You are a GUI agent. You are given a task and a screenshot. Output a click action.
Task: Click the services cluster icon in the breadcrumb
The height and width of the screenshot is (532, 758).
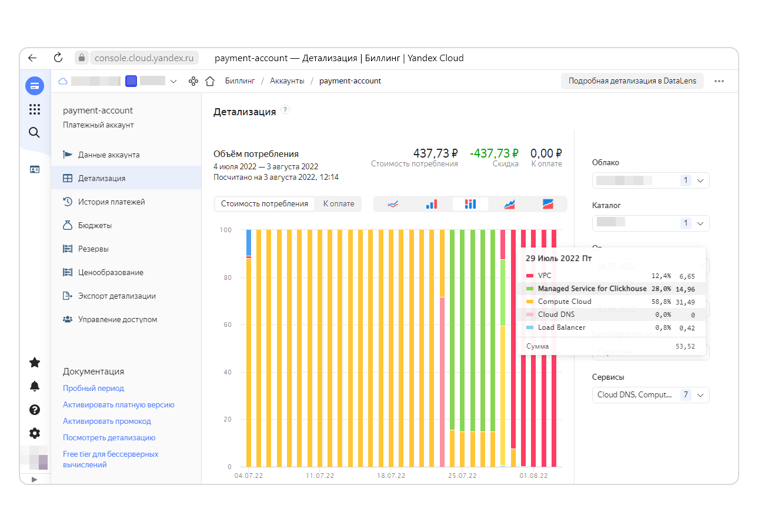[x=193, y=81]
